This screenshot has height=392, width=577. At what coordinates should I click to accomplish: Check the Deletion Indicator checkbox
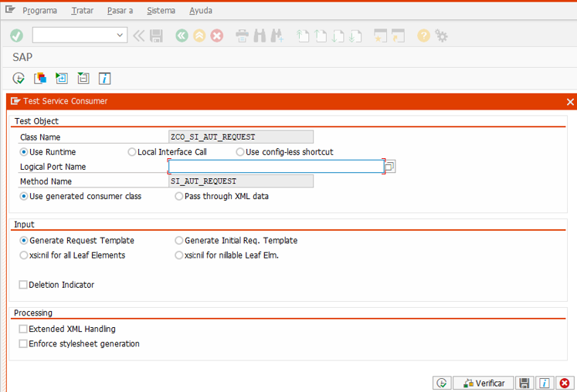point(23,285)
